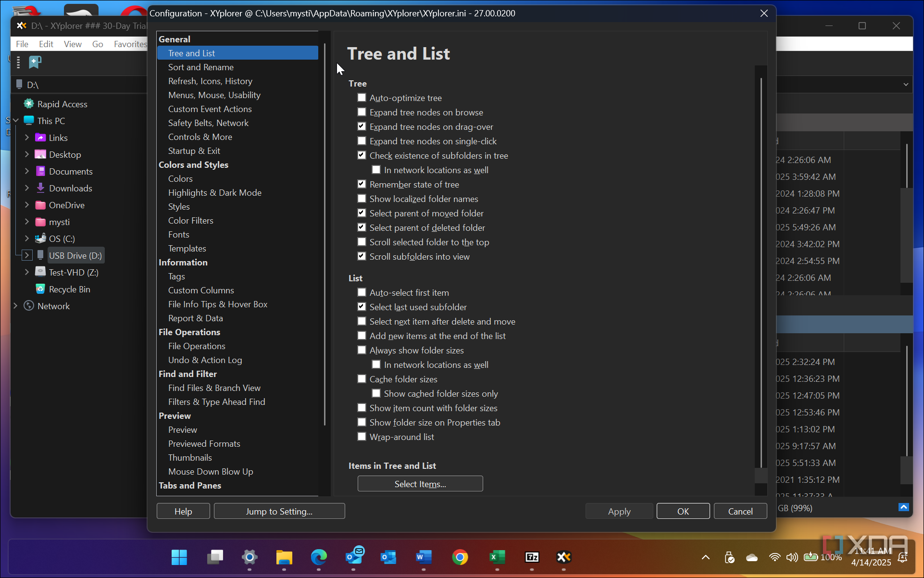Click the Test-VHD (Z:) drive icon
The height and width of the screenshot is (578, 924).
coord(41,272)
